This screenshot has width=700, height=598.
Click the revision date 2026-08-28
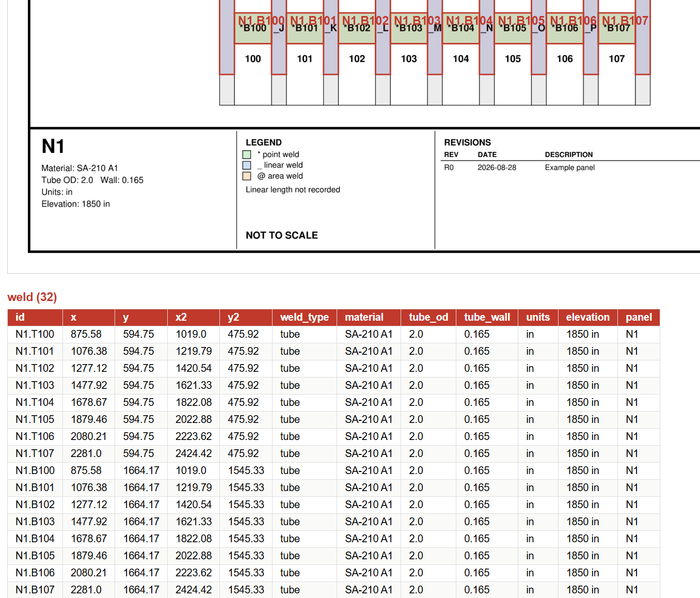[497, 167]
